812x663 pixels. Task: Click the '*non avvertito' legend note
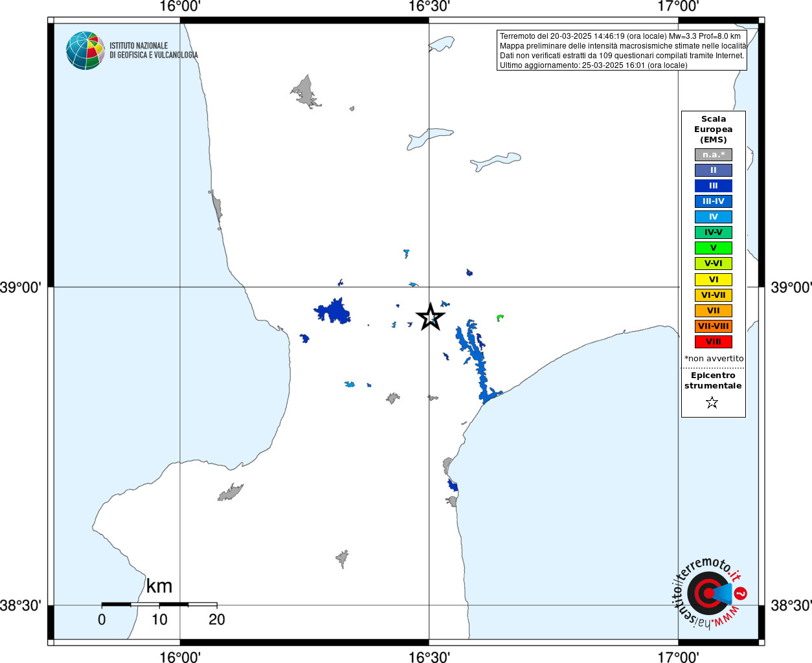point(714,359)
